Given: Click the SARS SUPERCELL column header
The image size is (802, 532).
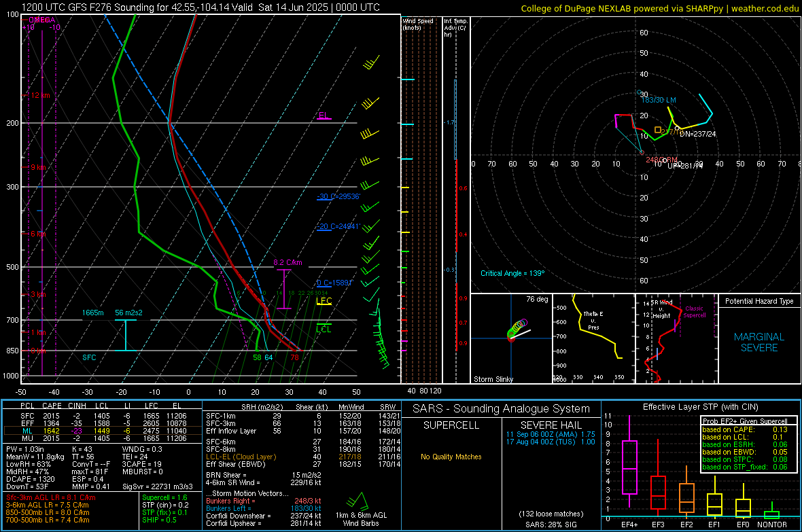Looking at the screenshot, I should pos(451,425).
